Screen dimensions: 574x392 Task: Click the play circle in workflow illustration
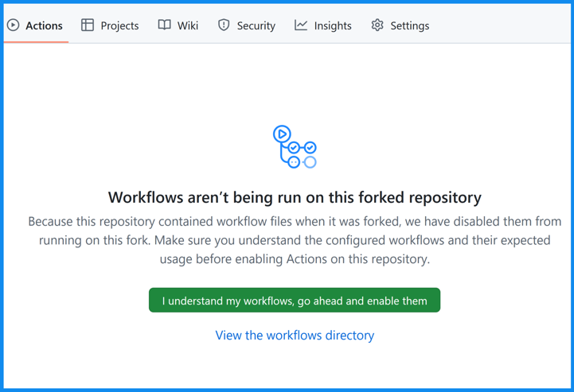[x=281, y=134]
